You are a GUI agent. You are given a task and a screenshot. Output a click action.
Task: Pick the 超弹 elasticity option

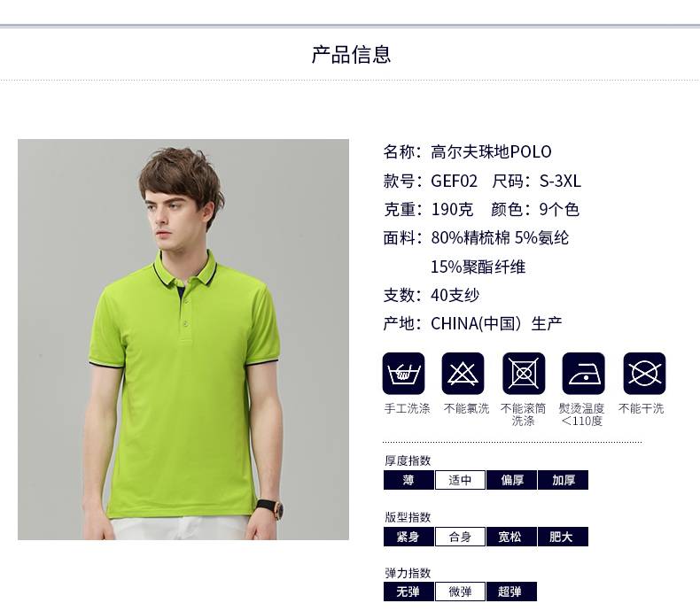(511, 592)
